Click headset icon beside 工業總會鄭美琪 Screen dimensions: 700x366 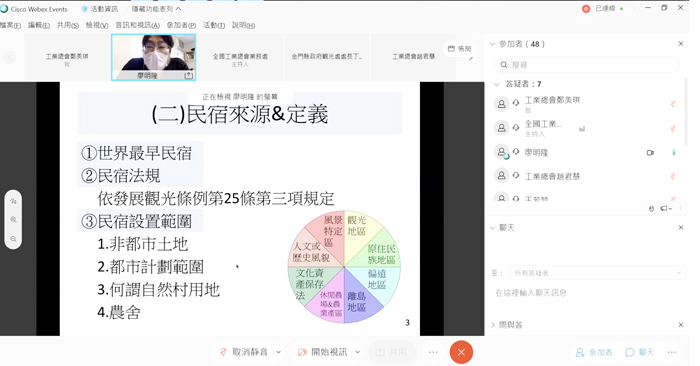coord(516,102)
